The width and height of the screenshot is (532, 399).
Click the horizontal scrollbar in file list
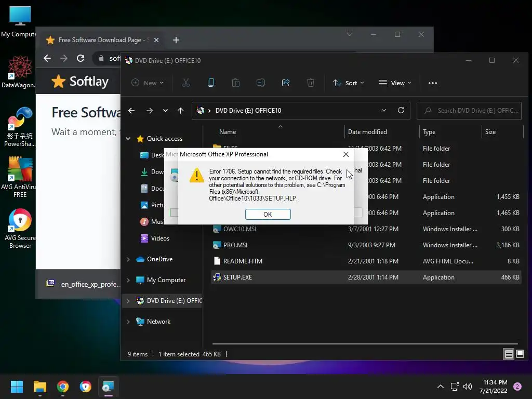(x=365, y=344)
